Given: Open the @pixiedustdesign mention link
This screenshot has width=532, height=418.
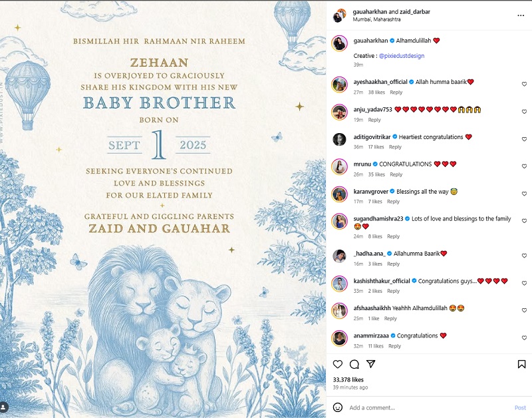Looking at the screenshot, I should tap(402, 56).
